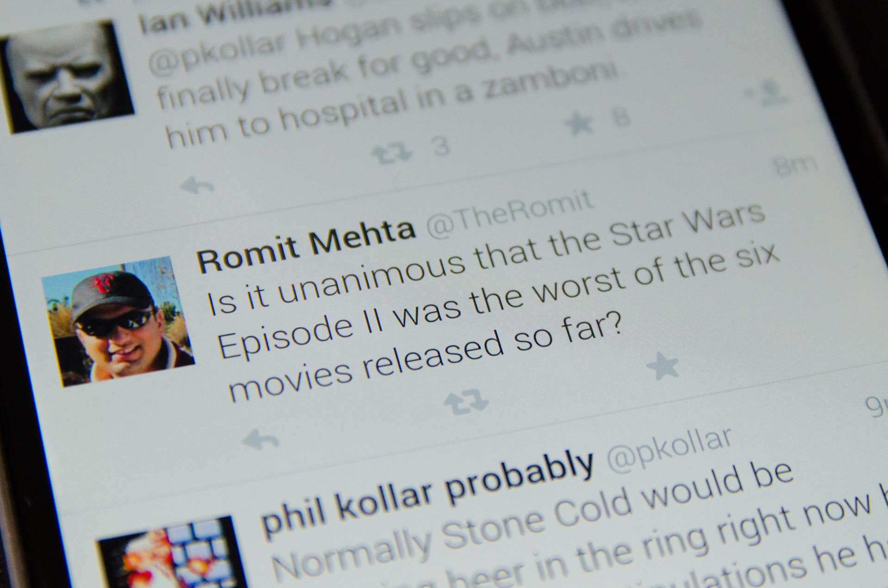
Task: Open the Stone Cold tweet text
Action: [573, 532]
